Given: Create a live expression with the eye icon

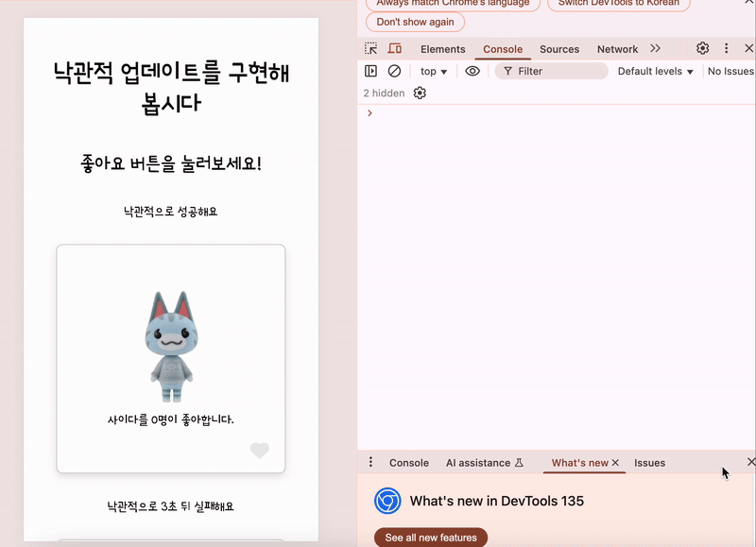Looking at the screenshot, I should [472, 71].
